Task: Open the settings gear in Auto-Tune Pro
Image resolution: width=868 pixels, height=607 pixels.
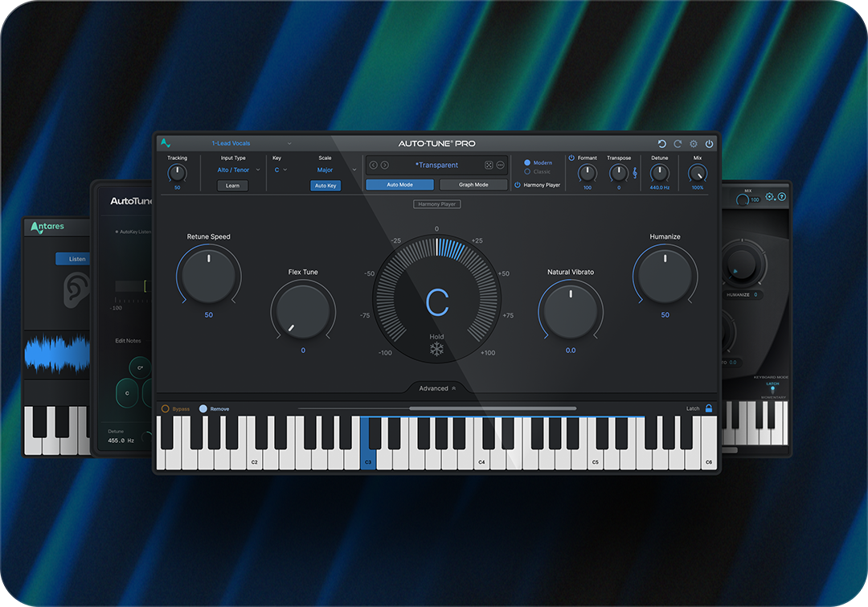Action: [x=694, y=144]
